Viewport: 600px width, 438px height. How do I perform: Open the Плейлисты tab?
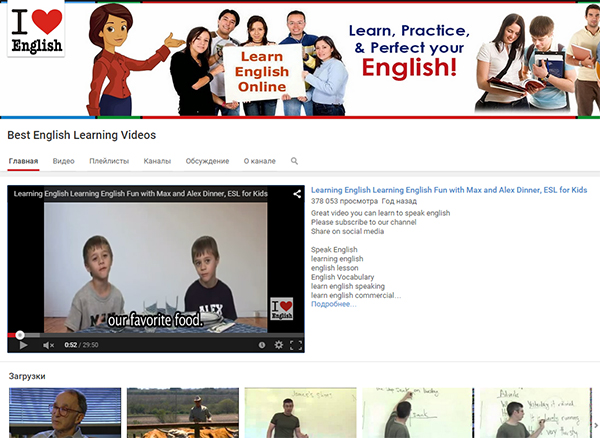point(109,161)
